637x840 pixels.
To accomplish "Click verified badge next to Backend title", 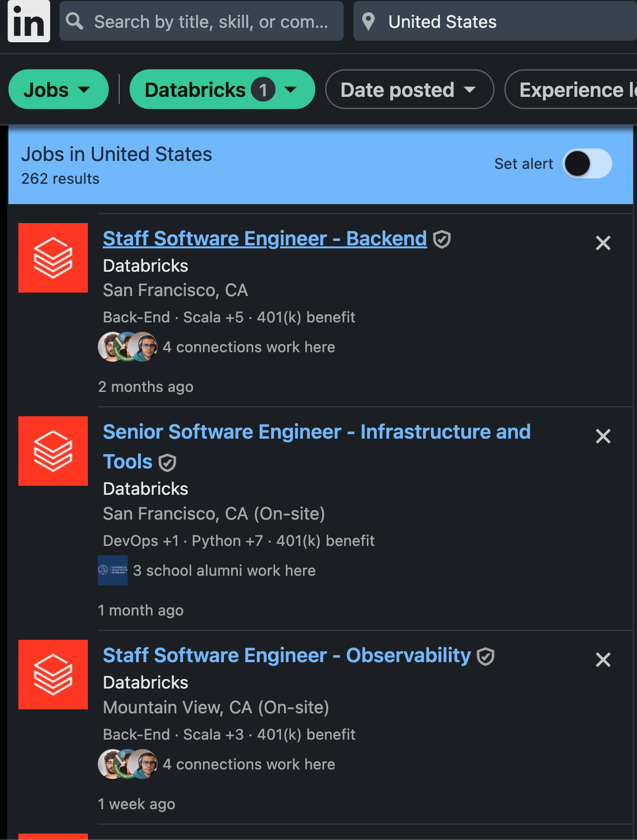I will [442, 239].
